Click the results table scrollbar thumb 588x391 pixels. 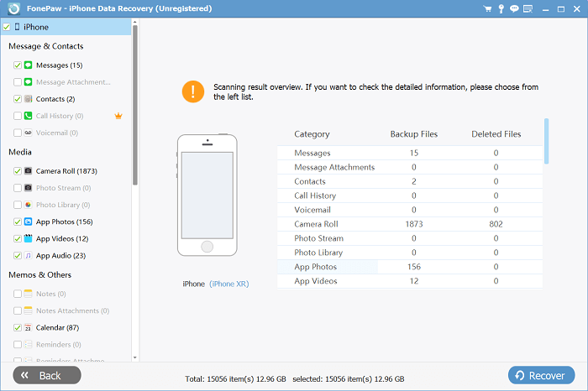click(x=546, y=141)
